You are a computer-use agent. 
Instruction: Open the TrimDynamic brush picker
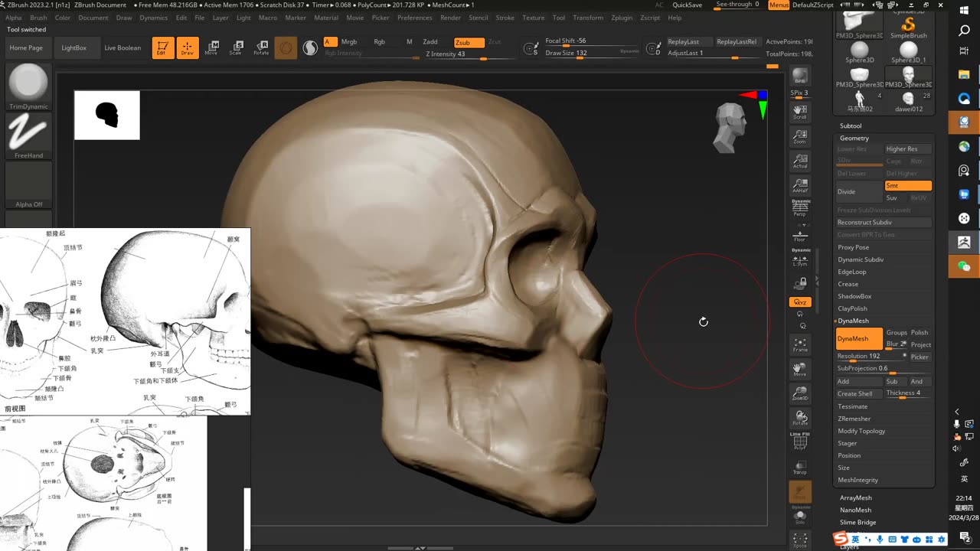coord(28,86)
